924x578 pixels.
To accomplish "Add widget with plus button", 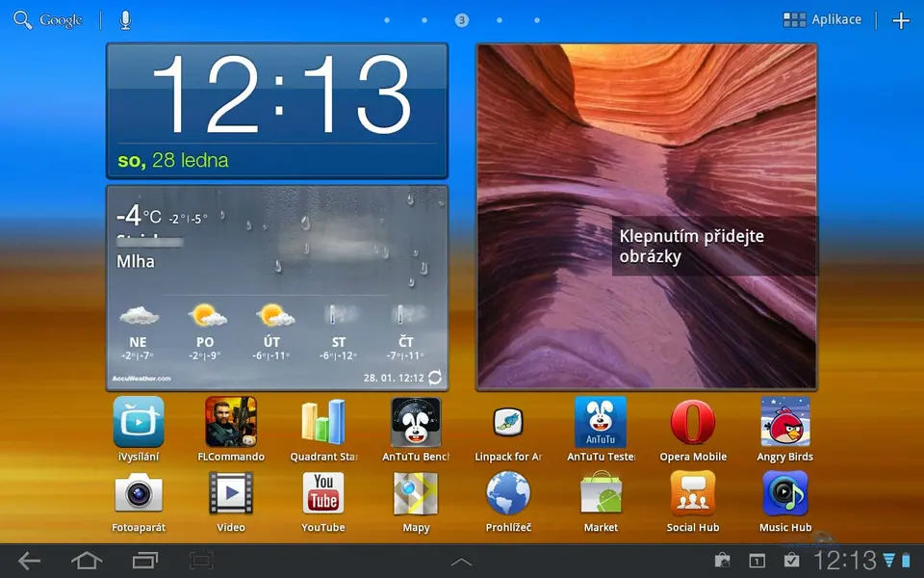I will 901,20.
